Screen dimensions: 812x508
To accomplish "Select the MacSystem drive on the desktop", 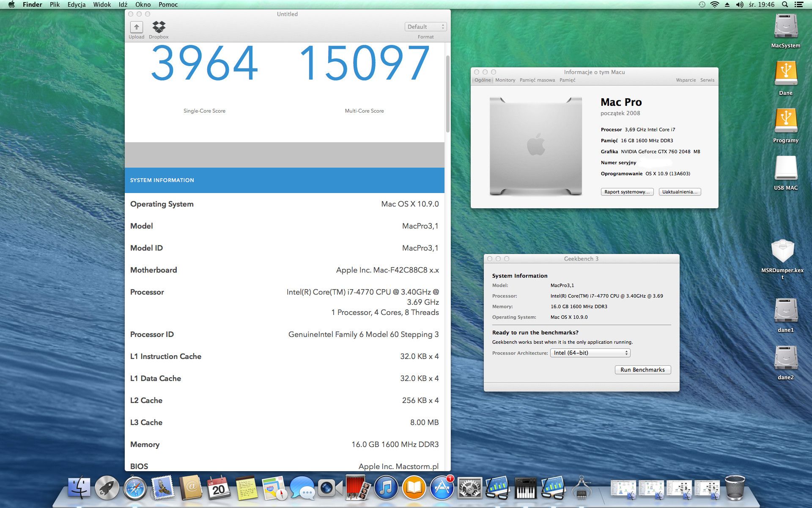I will (786, 26).
